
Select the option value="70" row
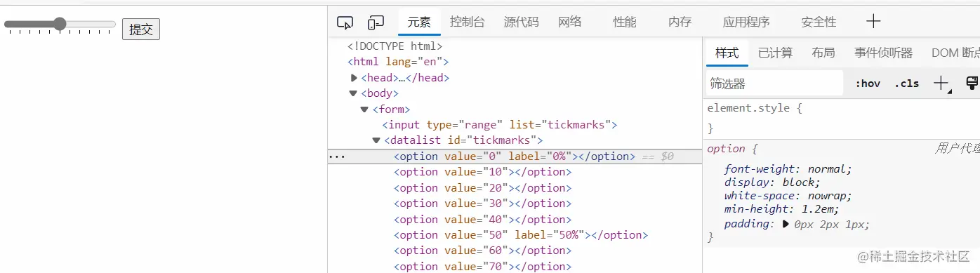click(x=482, y=266)
